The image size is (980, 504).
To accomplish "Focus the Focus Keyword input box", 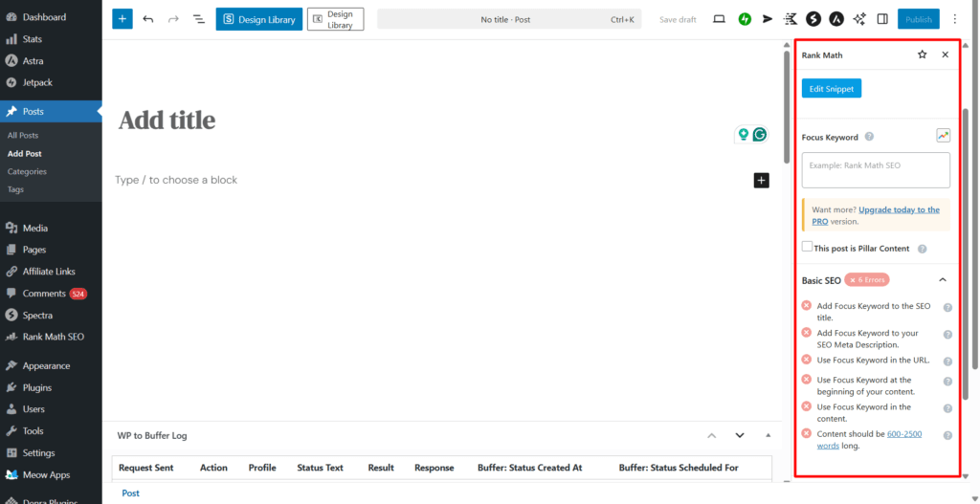I will click(x=876, y=170).
